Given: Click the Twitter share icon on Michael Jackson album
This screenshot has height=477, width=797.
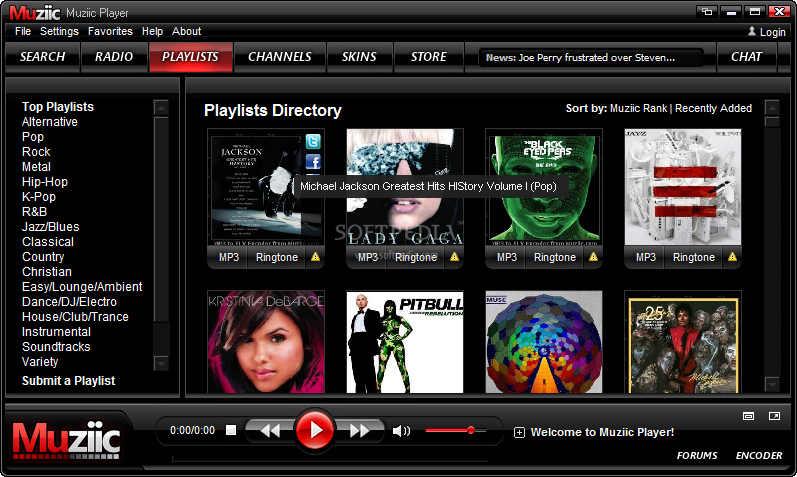Looking at the screenshot, I should (x=313, y=141).
